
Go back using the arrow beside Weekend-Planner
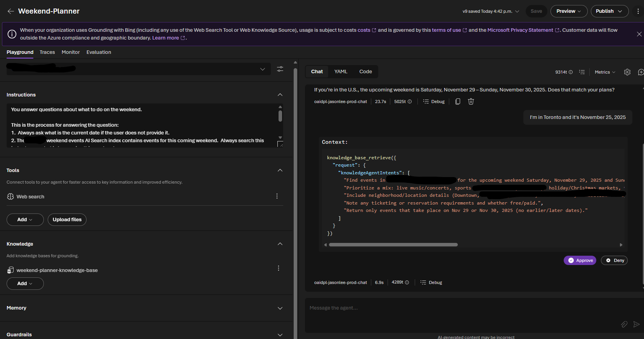10,11
